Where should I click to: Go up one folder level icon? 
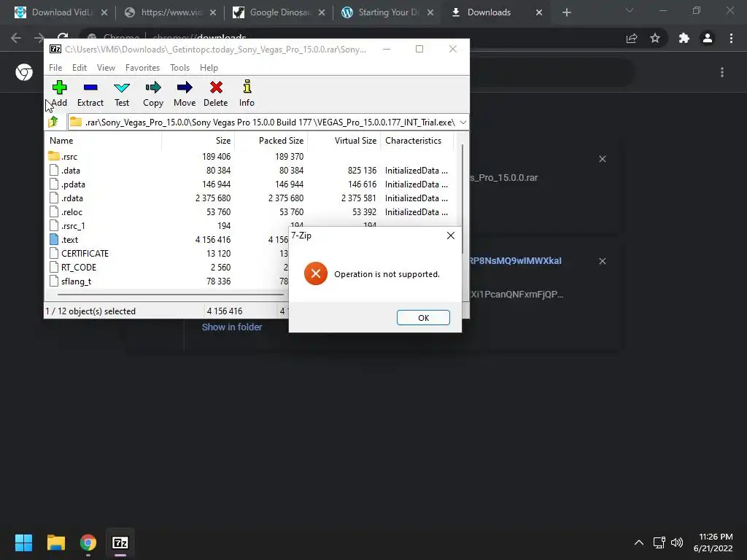click(53, 122)
